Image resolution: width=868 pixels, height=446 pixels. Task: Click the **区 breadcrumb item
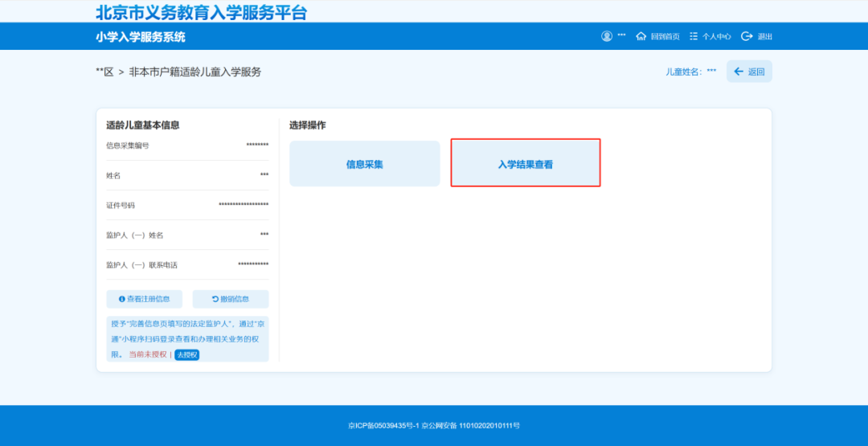click(x=104, y=72)
